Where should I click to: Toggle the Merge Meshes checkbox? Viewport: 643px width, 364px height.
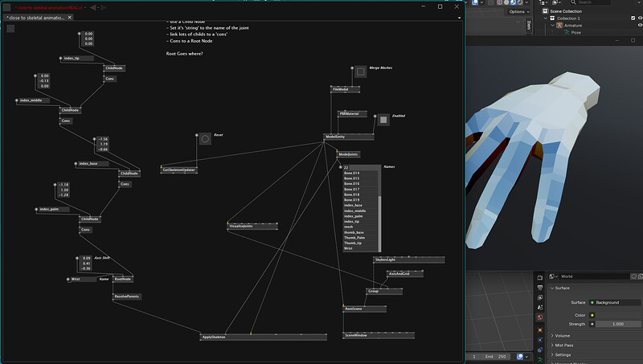360,72
